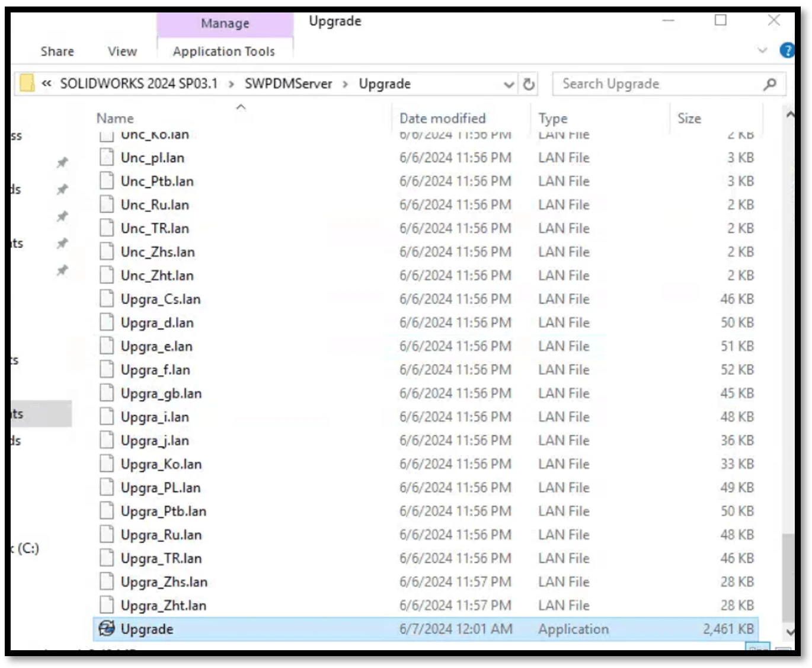
Task: Open the View ribbon tab
Action: [x=122, y=52]
